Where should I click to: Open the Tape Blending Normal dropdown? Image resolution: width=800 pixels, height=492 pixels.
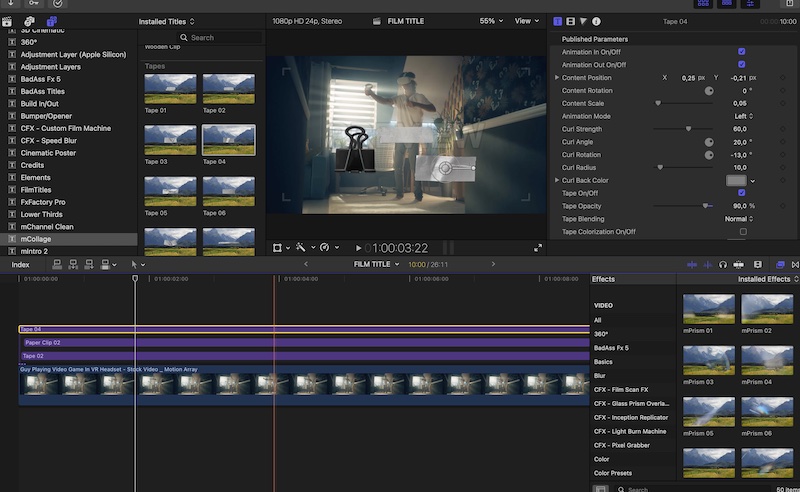coord(739,219)
